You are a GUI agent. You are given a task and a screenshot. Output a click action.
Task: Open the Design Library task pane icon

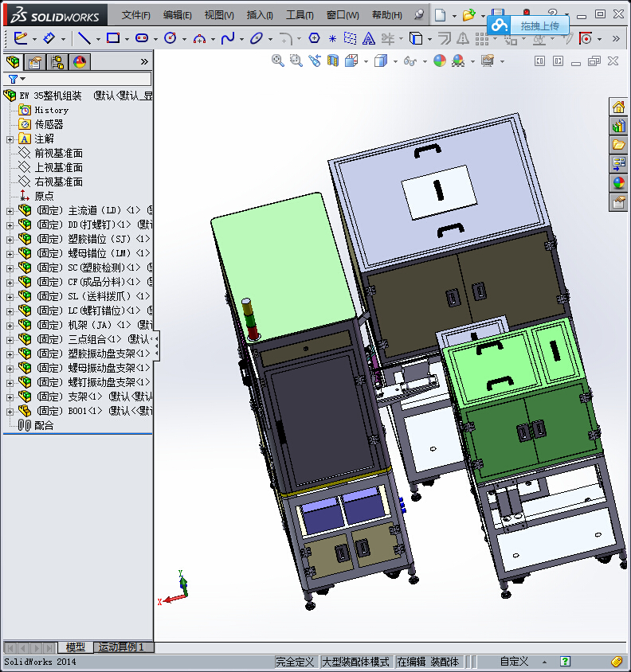(618, 126)
